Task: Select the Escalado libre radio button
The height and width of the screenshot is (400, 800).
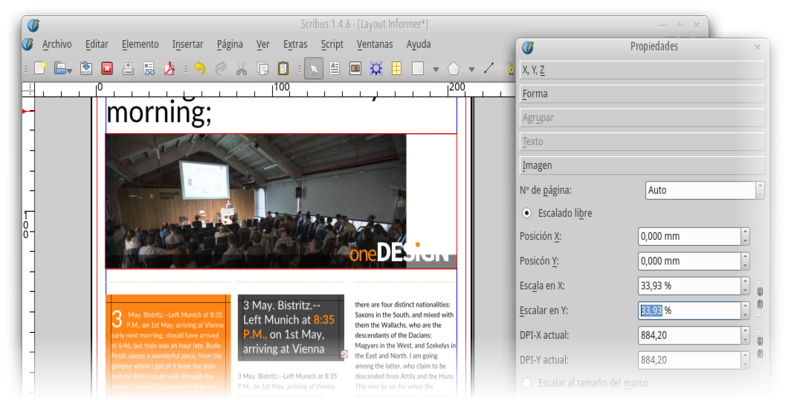Action: 527,213
